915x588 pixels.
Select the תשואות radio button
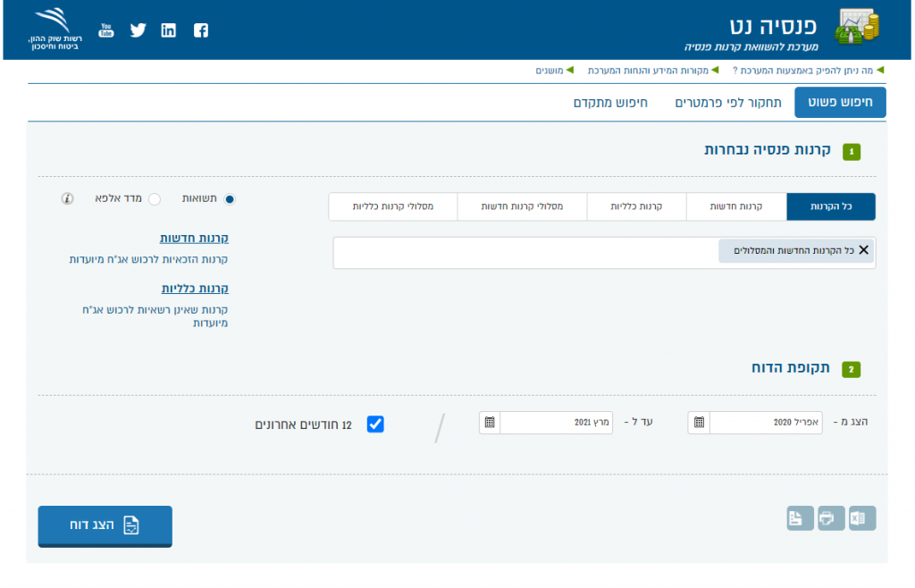[x=230, y=199]
